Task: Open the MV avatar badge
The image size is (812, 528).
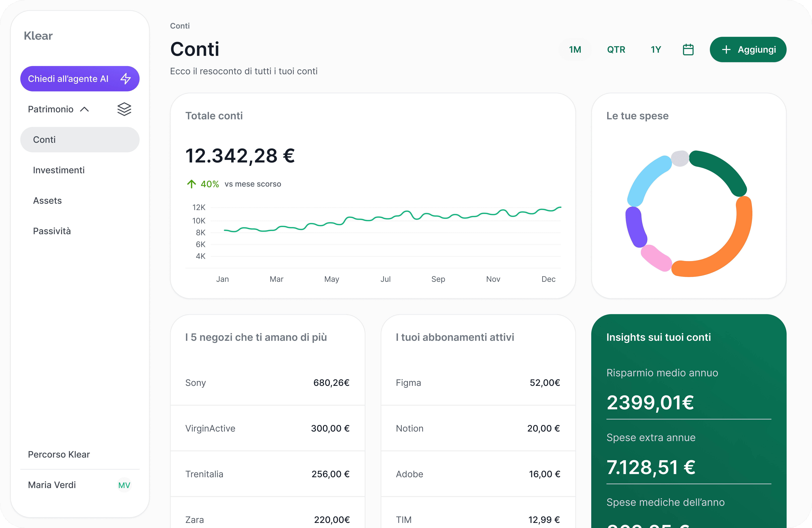Action: coord(124,485)
